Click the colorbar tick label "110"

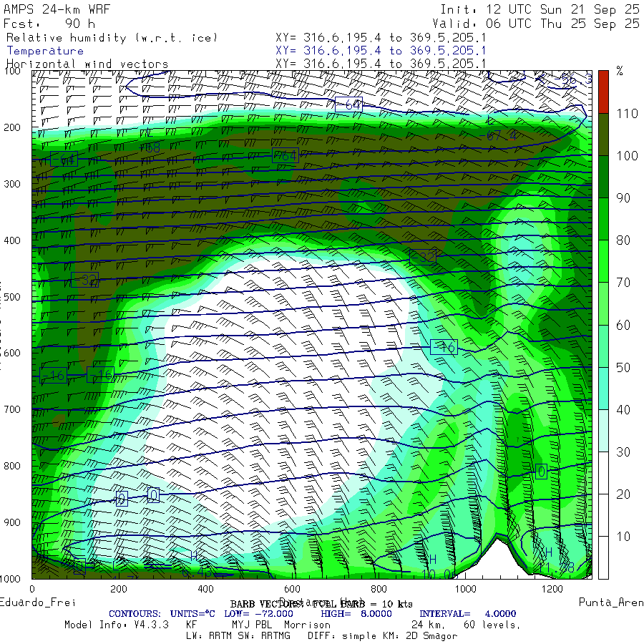[x=627, y=113]
